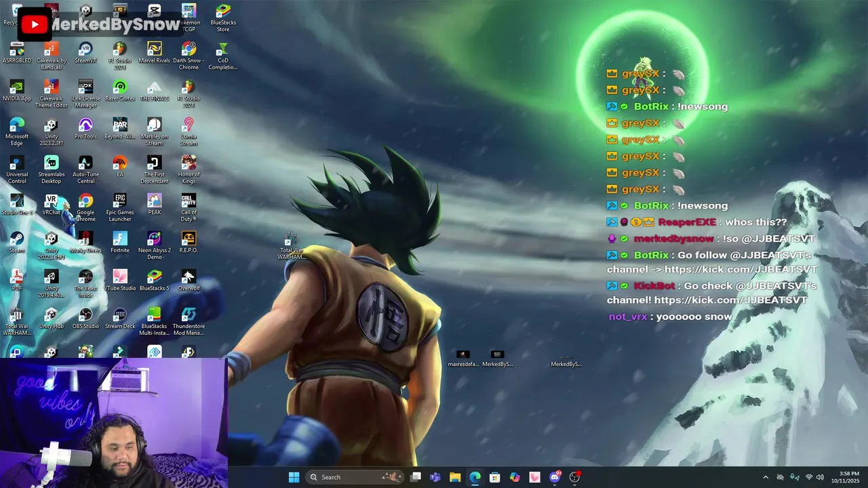Expand the hidden system tray icons
This screenshot has width=868, height=488.
pos(766,477)
